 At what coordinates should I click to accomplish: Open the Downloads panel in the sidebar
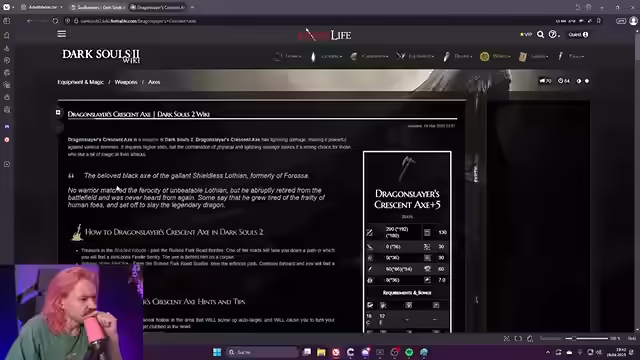click(x=7, y=48)
